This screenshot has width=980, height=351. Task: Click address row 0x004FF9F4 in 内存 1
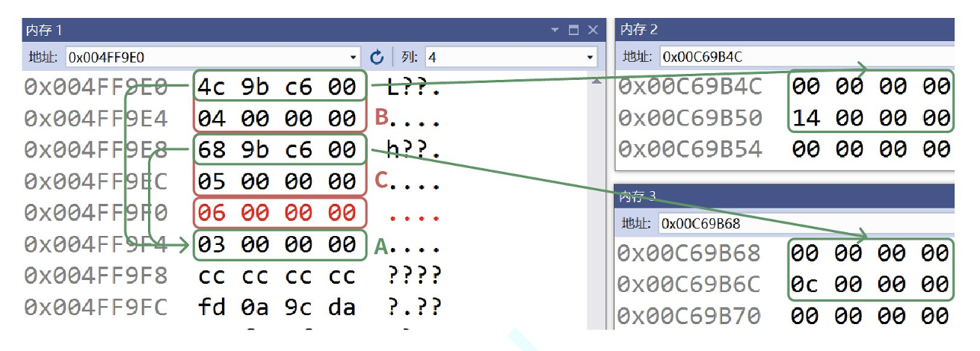click(95, 244)
